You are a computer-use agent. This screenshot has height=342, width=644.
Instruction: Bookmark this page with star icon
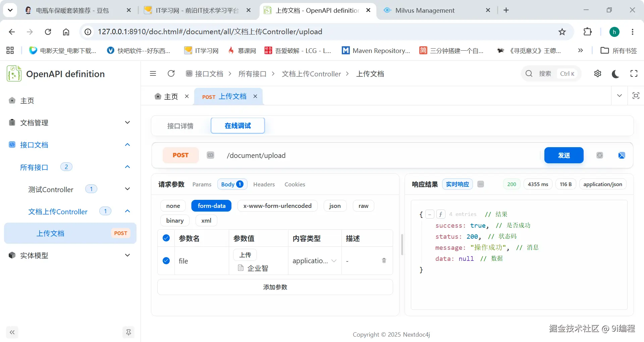[562, 32]
